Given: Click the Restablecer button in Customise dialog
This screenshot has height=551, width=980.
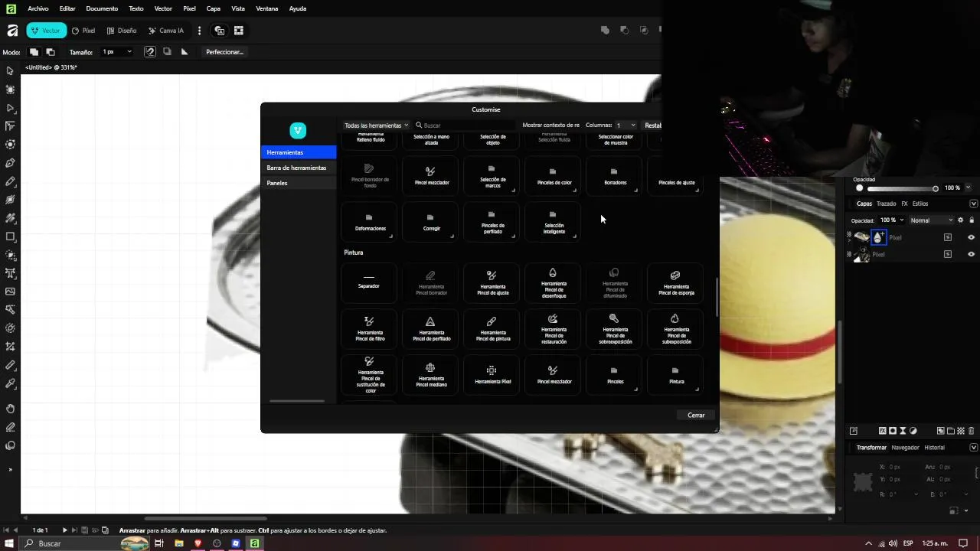Looking at the screenshot, I should [x=652, y=126].
